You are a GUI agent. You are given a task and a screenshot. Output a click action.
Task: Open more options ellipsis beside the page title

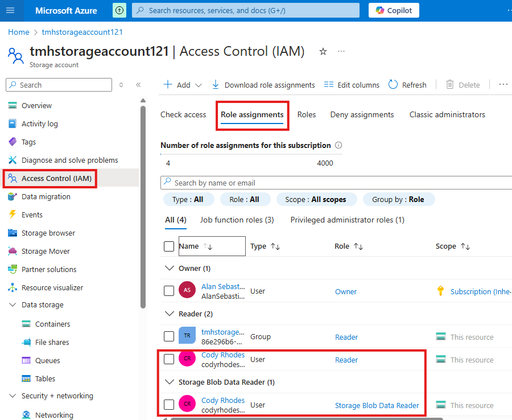tap(341, 51)
